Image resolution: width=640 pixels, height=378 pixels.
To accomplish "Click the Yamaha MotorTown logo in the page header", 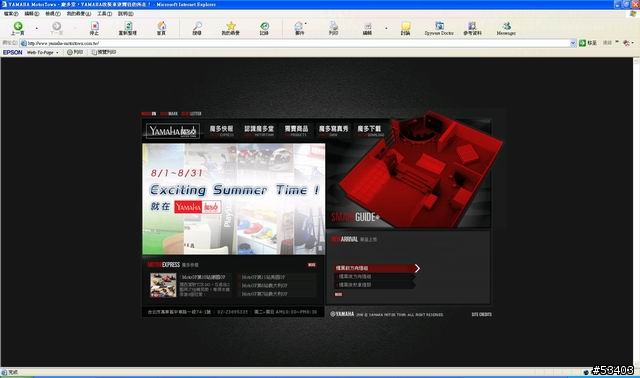I will 173,131.
